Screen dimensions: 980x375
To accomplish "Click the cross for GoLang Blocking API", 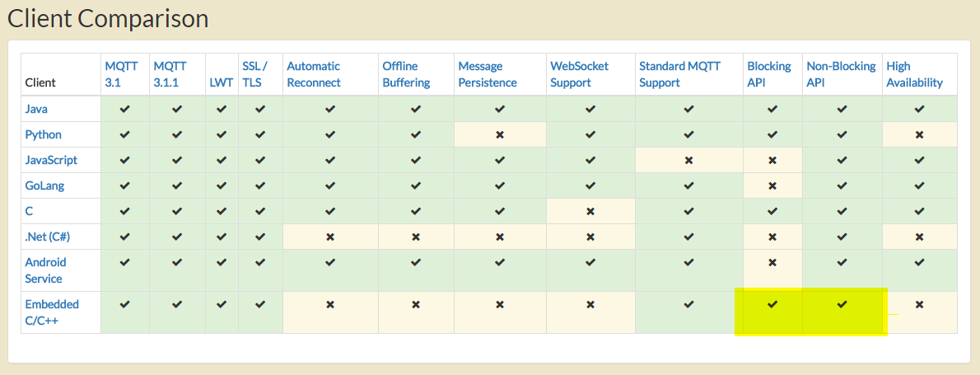I will click(x=772, y=185).
